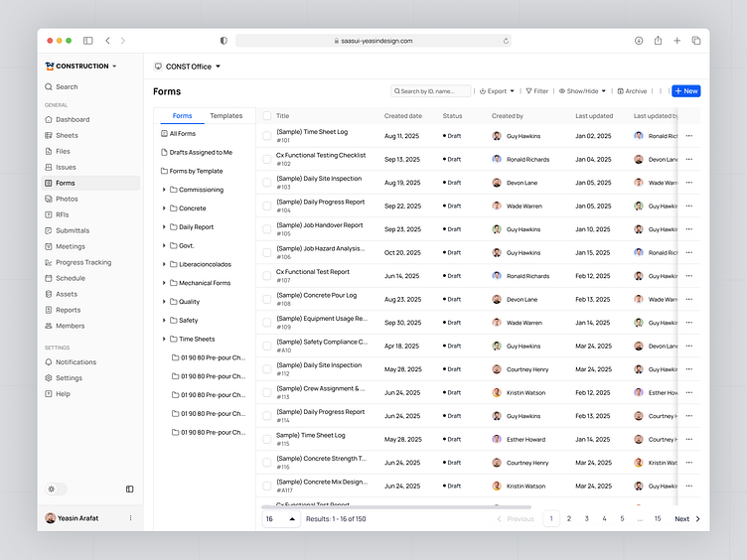This screenshot has width=747, height=560.
Task: Switch to the Templates tab
Action: [225, 116]
